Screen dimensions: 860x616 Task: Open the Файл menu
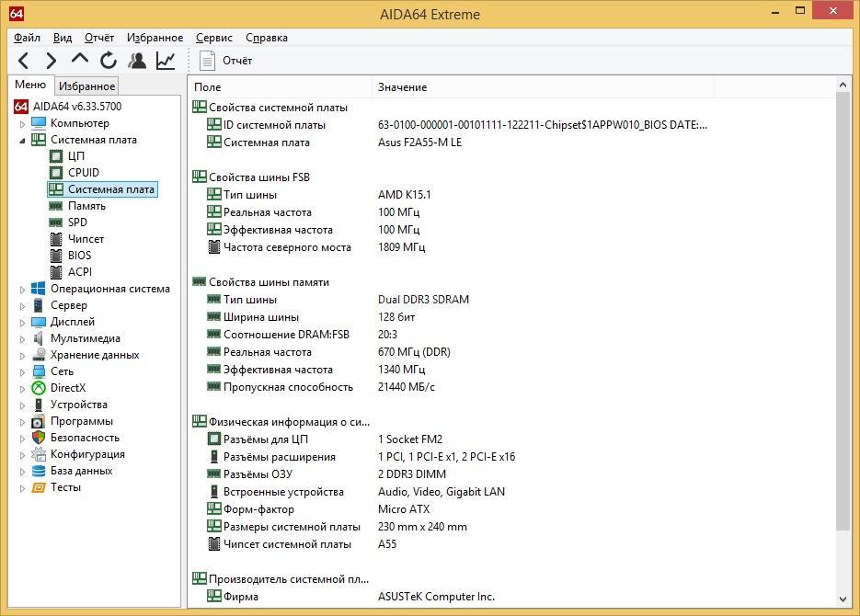click(x=27, y=38)
